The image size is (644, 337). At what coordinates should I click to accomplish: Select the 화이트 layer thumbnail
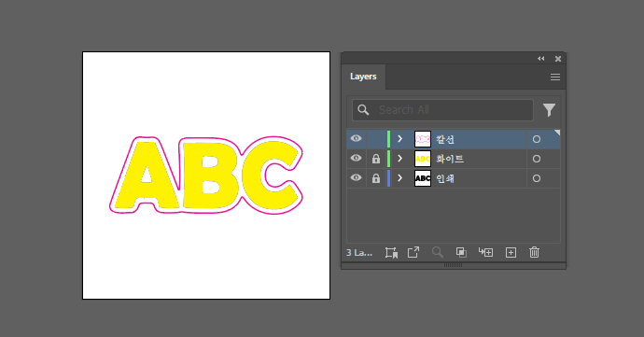coord(423,159)
